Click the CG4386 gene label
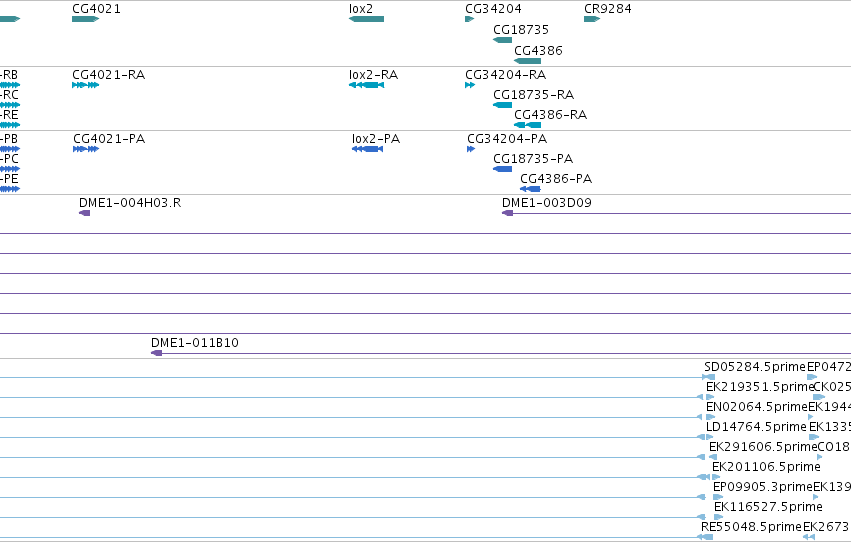Image resolution: width=851 pixels, height=542 pixels. 538,50
